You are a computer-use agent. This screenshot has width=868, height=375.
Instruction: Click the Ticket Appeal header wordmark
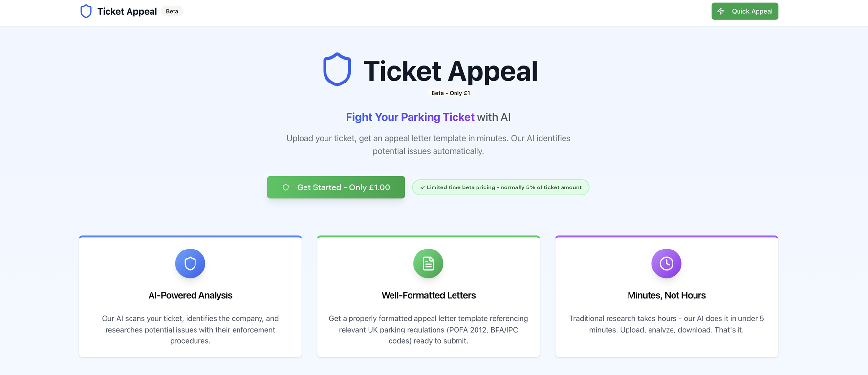coord(127,11)
